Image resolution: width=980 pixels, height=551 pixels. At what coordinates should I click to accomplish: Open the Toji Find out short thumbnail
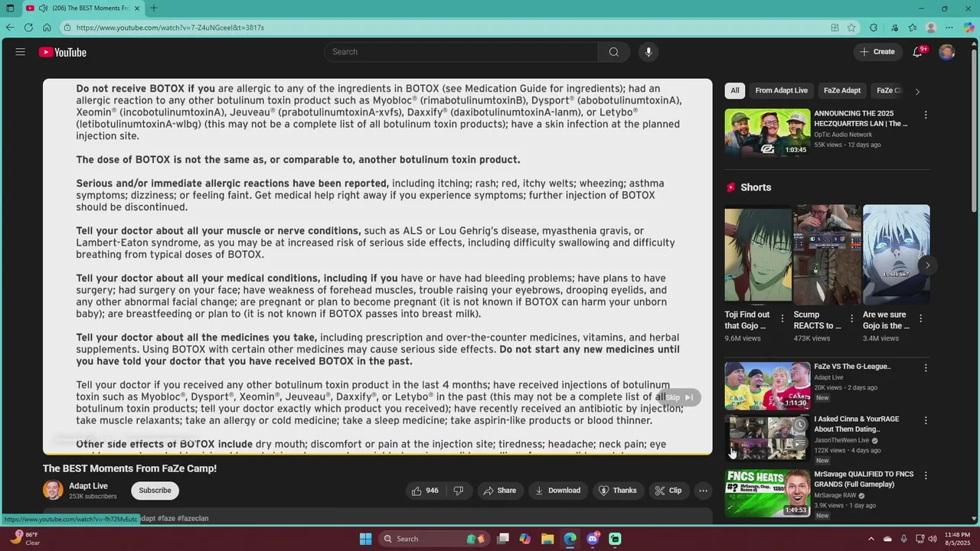(x=758, y=255)
